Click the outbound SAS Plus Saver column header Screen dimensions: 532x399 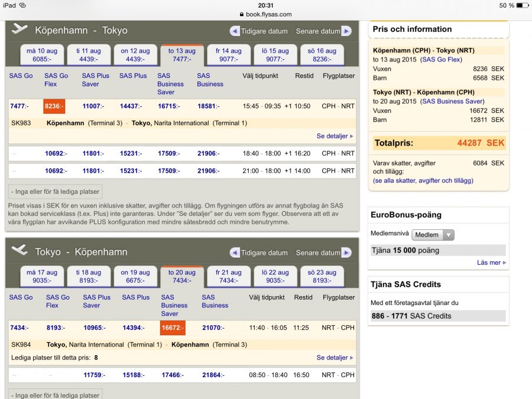click(x=95, y=80)
